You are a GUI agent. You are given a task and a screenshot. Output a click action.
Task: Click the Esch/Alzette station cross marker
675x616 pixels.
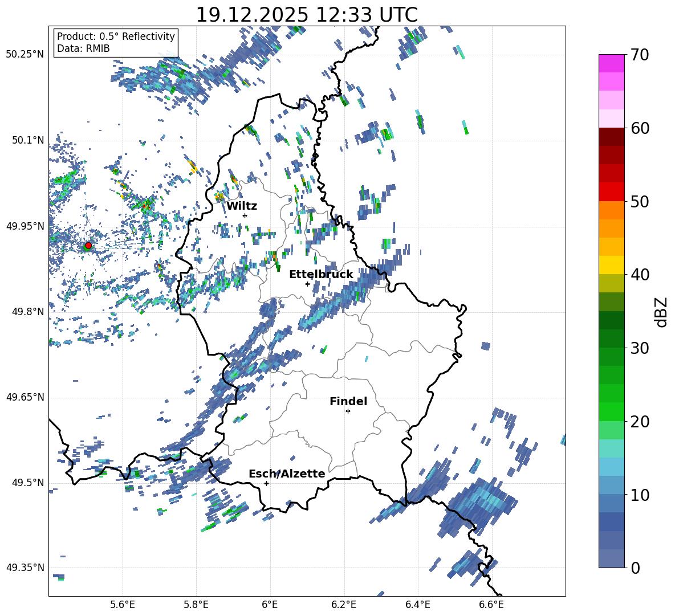click(266, 483)
